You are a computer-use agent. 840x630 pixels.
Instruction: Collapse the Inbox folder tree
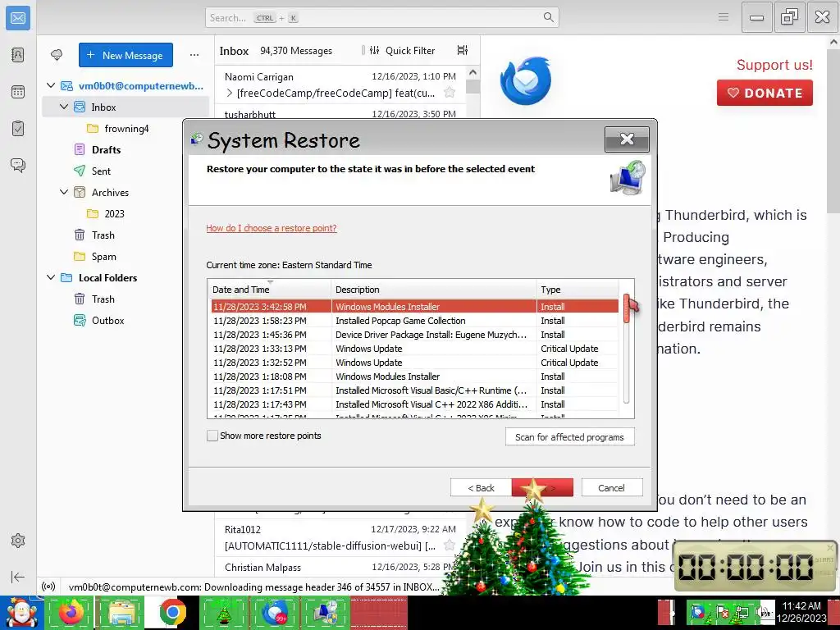click(64, 107)
